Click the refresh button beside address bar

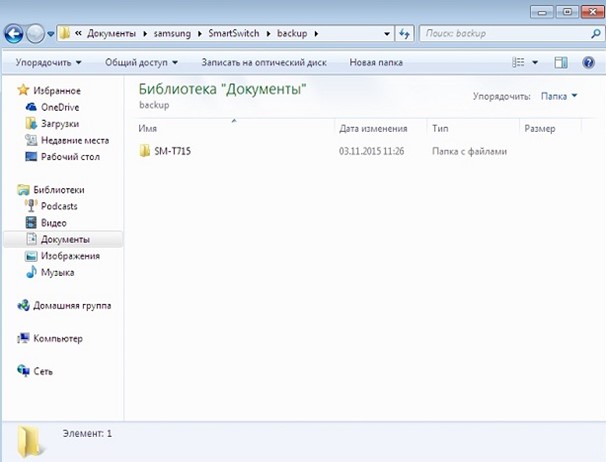[x=405, y=33]
